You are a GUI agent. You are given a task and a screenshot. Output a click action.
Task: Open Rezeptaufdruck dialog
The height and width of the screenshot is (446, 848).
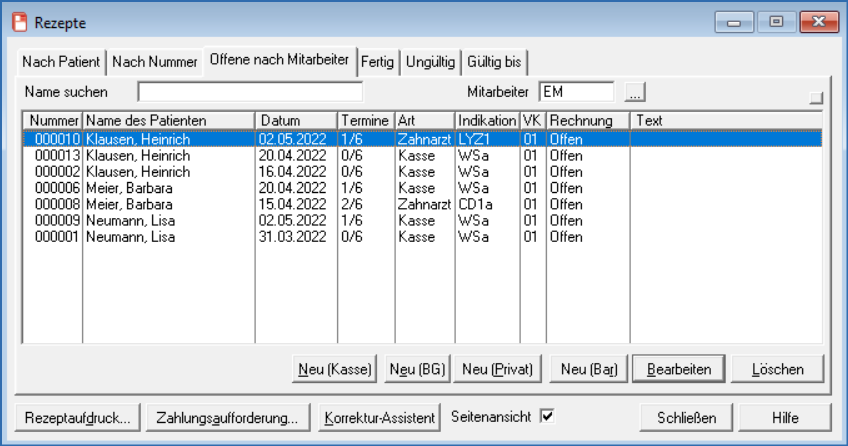click(78, 418)
